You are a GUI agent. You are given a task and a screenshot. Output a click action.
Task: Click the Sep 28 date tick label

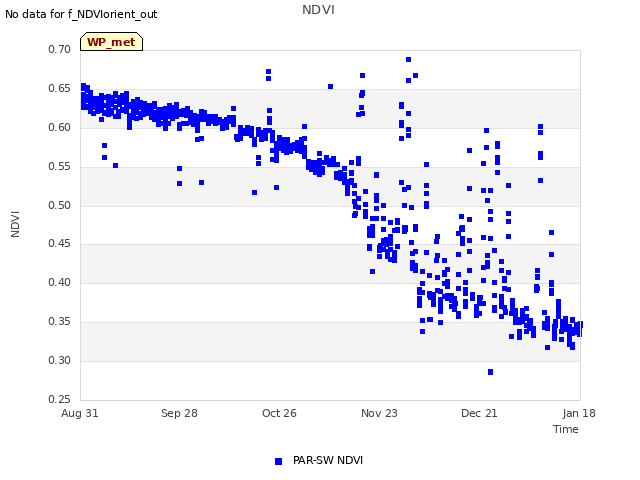(179, 413)
